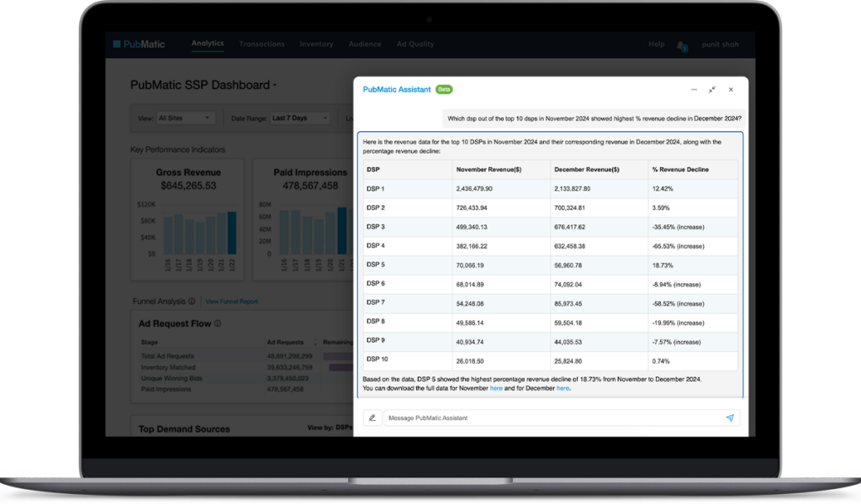Click the Key Performance Indicators heading
861x504 pixels.
tap(177, 150)
